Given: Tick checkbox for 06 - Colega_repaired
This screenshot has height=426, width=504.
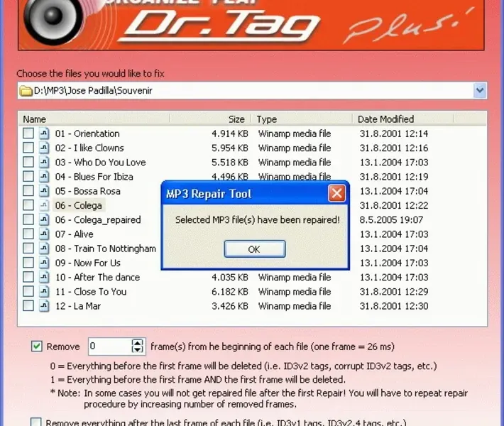Looking at the screenshot, I should pos(28,219).
